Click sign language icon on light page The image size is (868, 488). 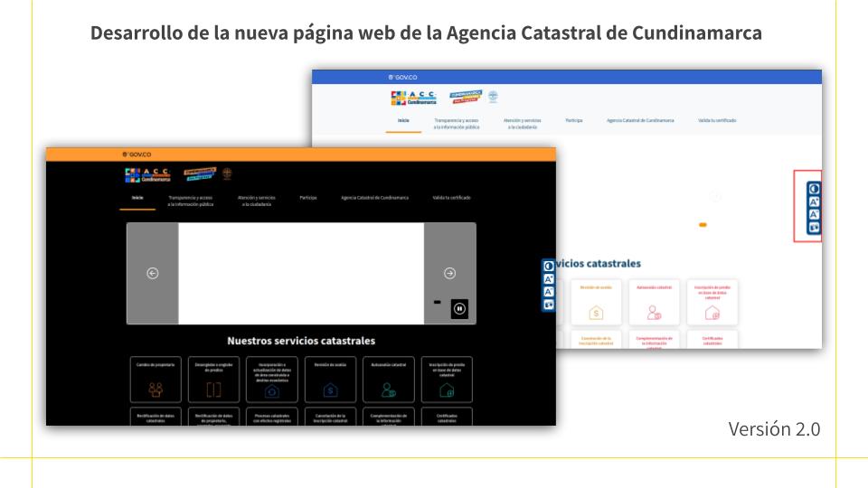coord(814,228)
